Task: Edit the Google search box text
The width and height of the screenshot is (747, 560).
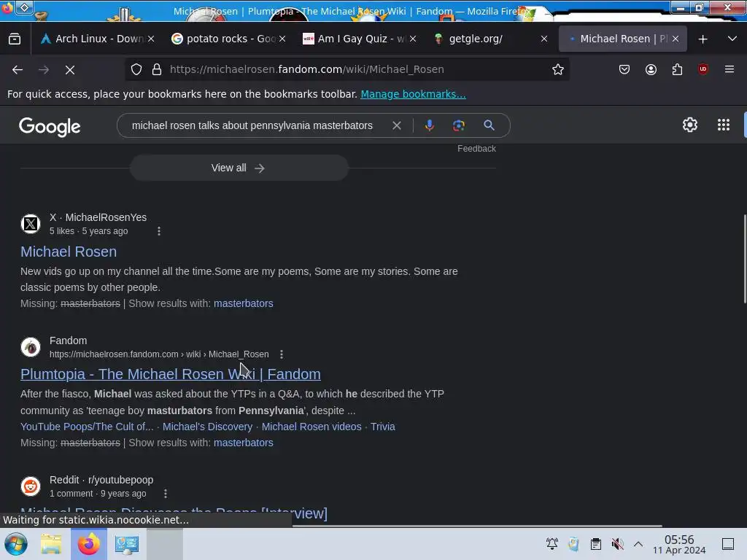Action: pos(252,125)
